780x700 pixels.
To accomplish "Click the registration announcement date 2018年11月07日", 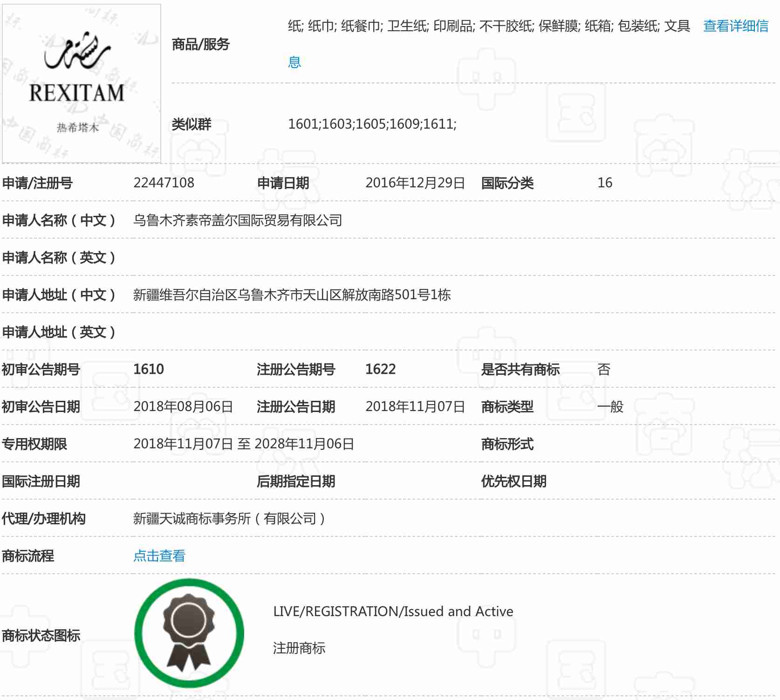I will (415, 406).
